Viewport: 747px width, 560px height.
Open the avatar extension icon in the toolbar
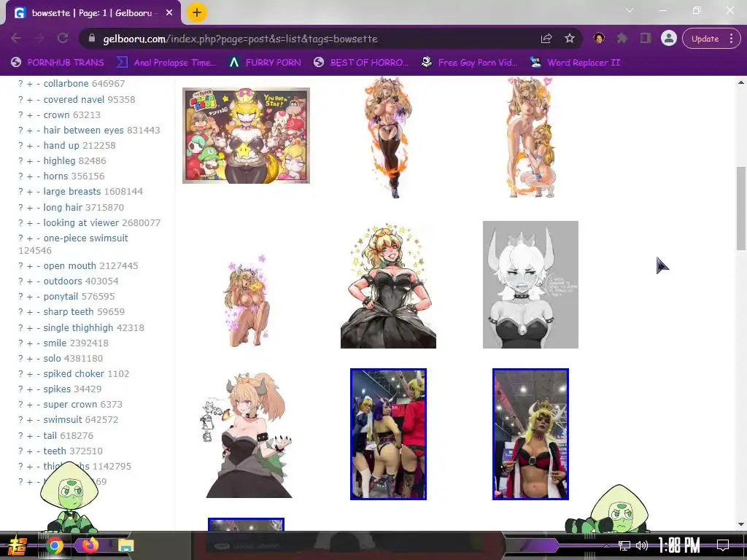(599, 39)
